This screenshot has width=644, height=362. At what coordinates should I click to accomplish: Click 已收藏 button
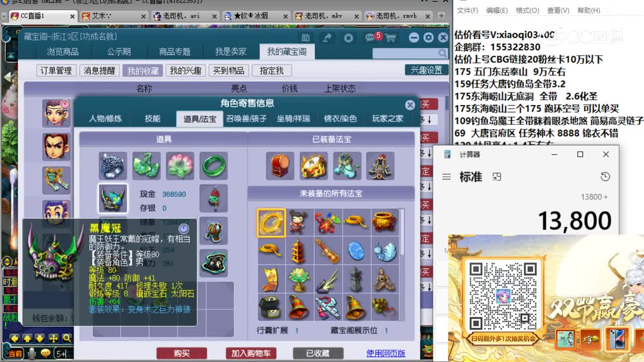pyautogui.click(x=318, y=353)
